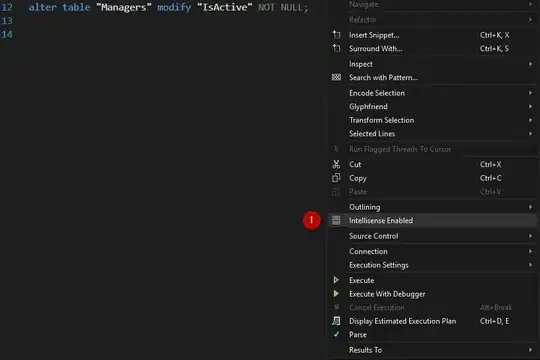Select Display Estimated Execution Plan entry

point(432,321)
